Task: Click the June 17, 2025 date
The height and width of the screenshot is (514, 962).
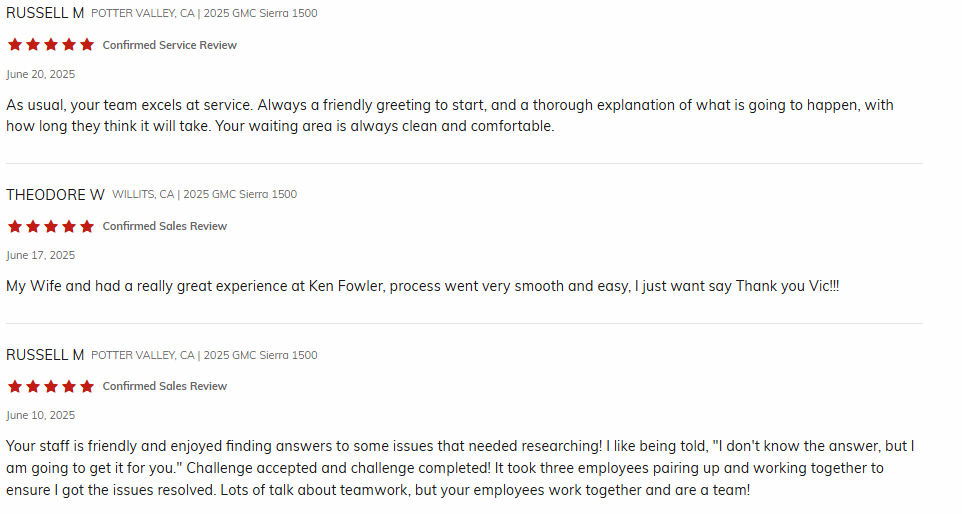Action: (40, 255)
